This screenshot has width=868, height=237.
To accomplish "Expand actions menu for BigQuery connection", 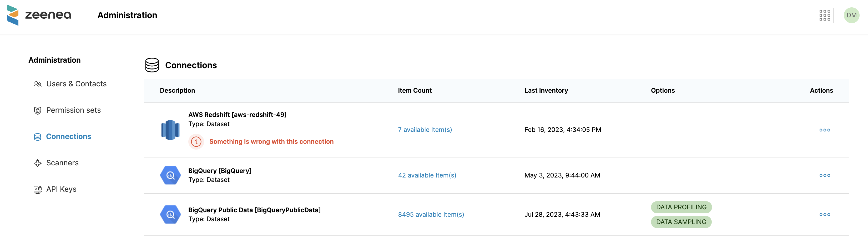I will tap(825, 175).
